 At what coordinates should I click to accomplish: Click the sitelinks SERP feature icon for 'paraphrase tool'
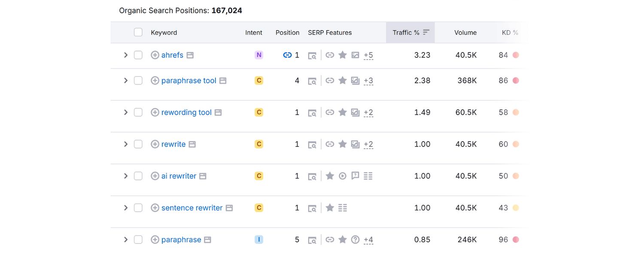(330, 80)
